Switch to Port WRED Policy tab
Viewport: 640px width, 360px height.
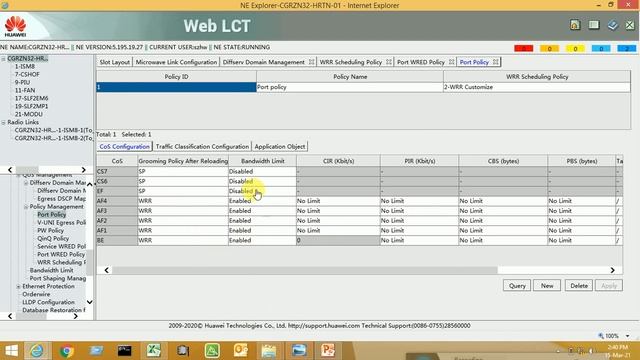coord(421,62)
